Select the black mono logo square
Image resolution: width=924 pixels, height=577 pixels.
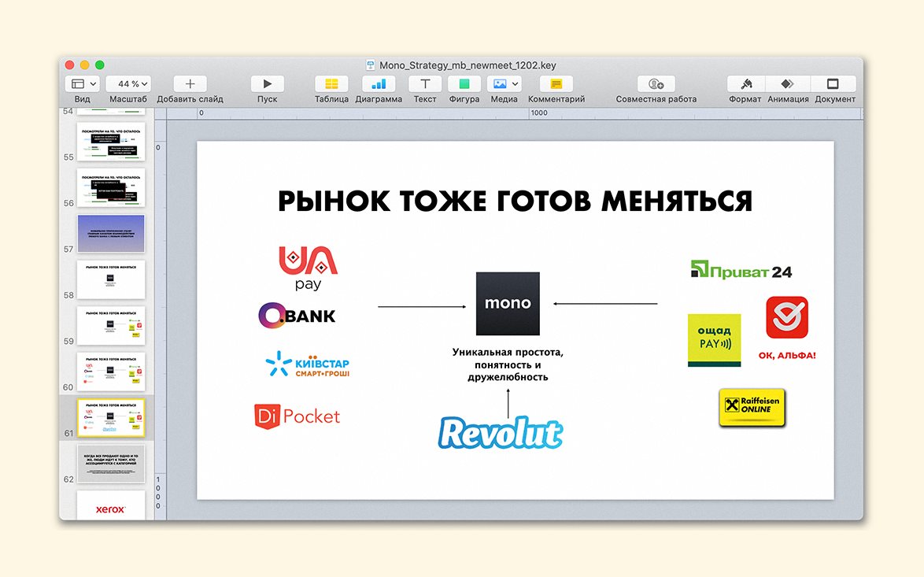[508, 304]
